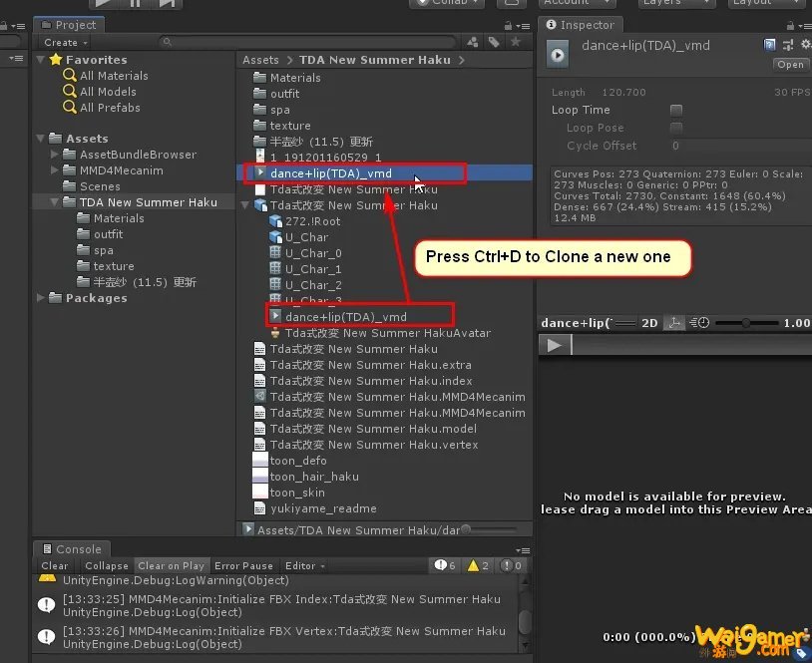Collapse the expanded Tda式改変 model asset

coord(245,205)
